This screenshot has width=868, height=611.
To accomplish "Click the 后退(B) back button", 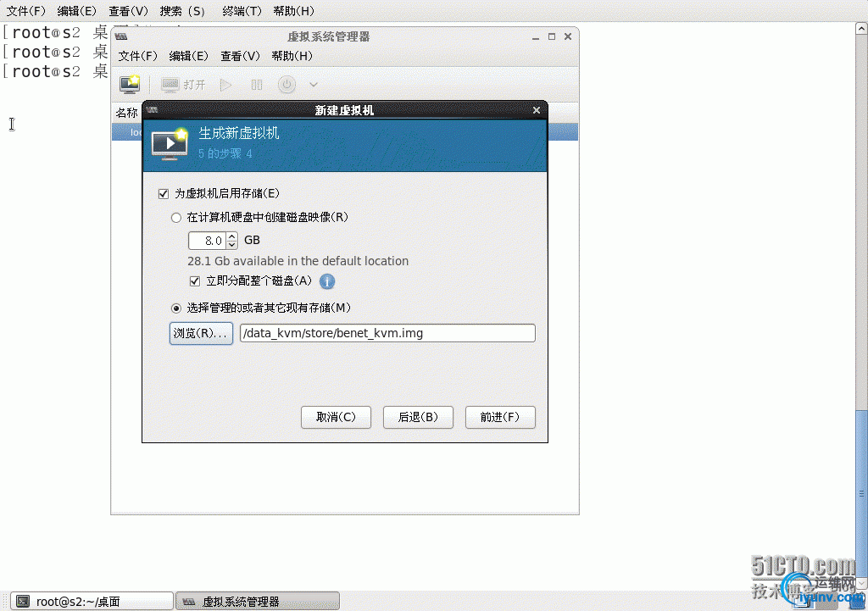I will (x=418, y=417).
